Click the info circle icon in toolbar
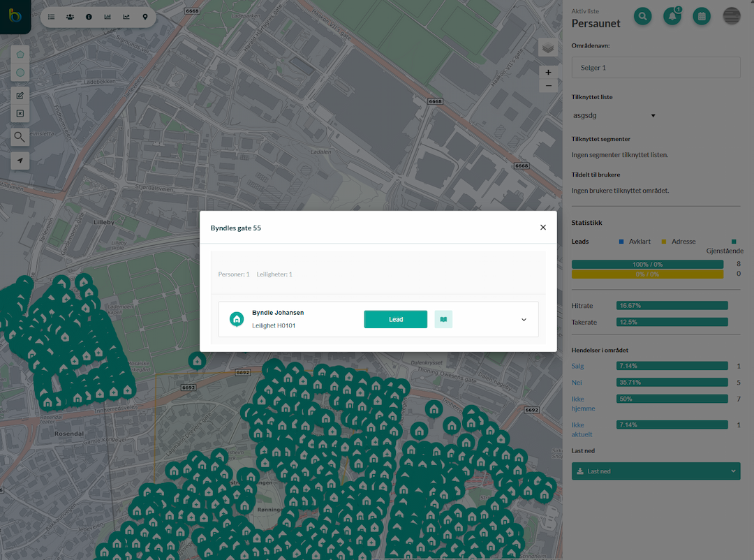The height and width of the screenshot is (560, 754). pyautogui.click(x=89, y=17)
